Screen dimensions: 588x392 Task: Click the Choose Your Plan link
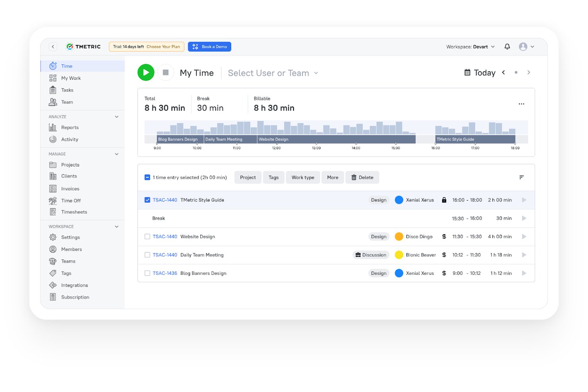pyautogui.click(x=163, y=47)
